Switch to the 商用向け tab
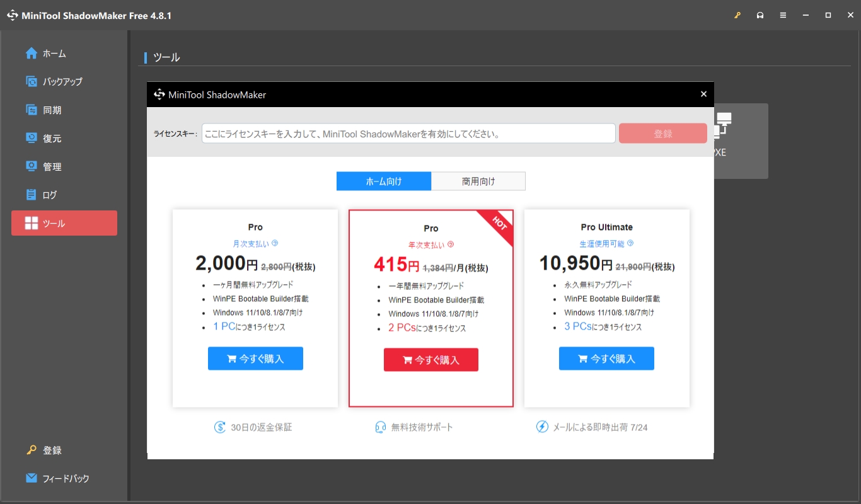Image resolution: width=861 pixels, height=504 pixels. (x=478, y=181)
